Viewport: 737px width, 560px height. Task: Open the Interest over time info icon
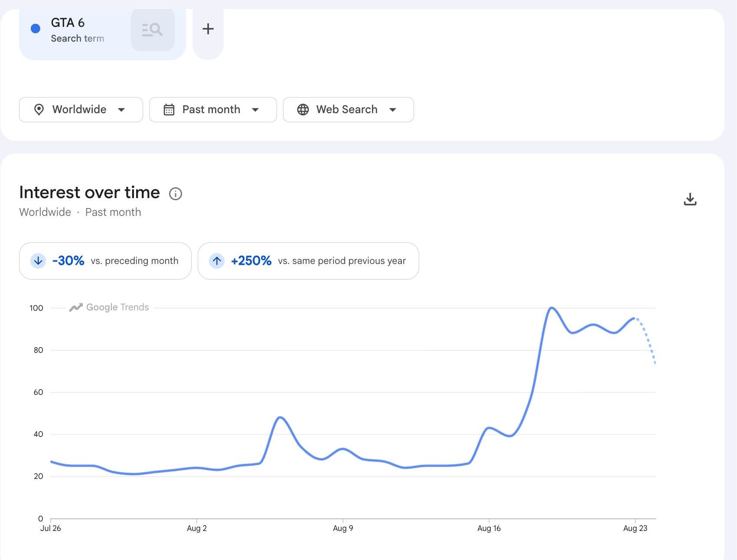pyautogui.click(x=176, y=194)
